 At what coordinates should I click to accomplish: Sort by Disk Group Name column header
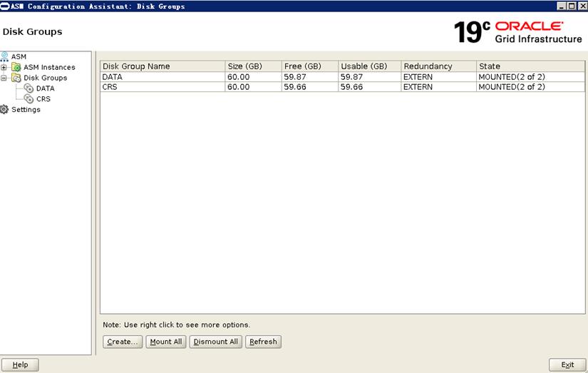coord(163,66)
